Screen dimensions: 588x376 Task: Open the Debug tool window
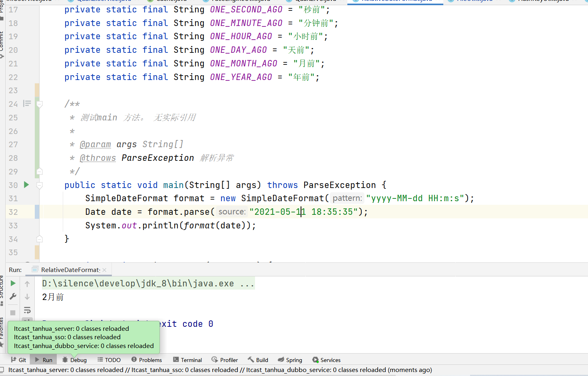(74, 360)
